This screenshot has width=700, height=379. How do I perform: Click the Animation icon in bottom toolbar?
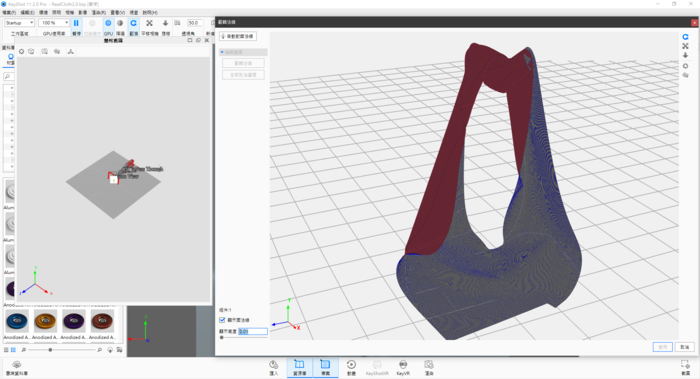pos(351,367)
